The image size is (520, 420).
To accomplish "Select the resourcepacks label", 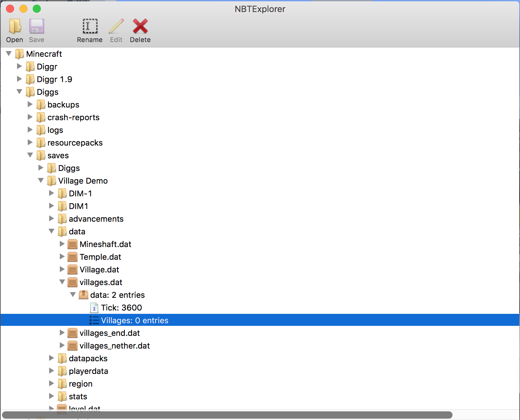I will pos(75,143).
